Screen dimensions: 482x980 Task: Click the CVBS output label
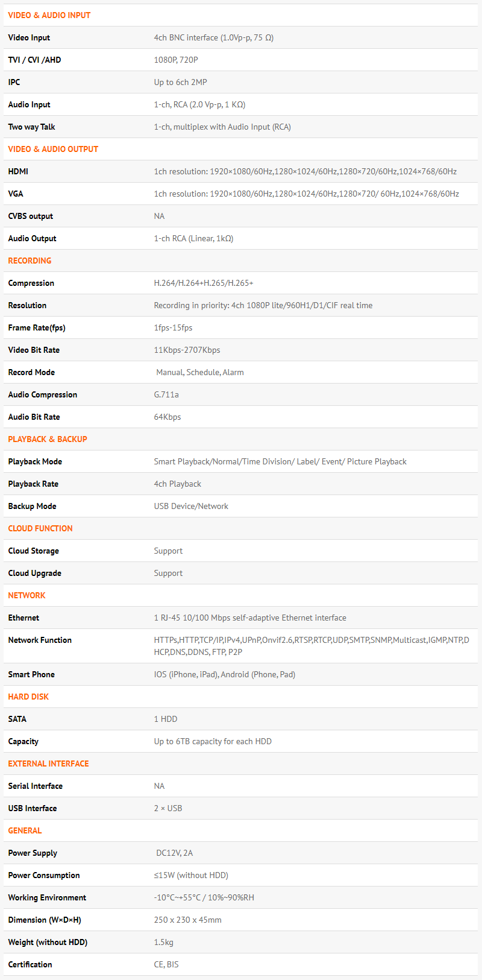30,216
